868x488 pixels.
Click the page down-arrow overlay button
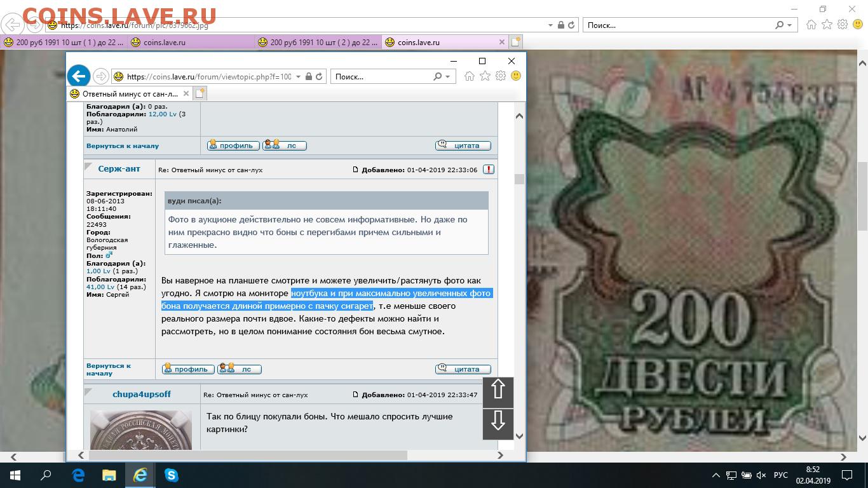point(498,423)
